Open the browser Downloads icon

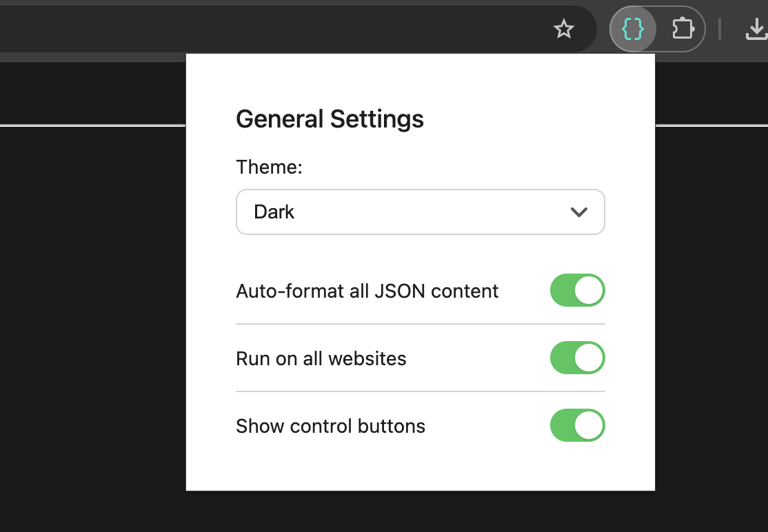click(756, 29)
